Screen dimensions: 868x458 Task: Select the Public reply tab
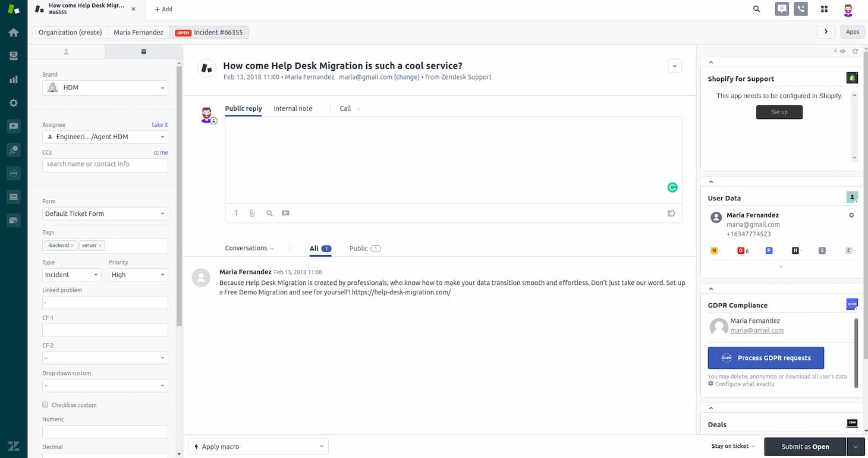(243, 108)
